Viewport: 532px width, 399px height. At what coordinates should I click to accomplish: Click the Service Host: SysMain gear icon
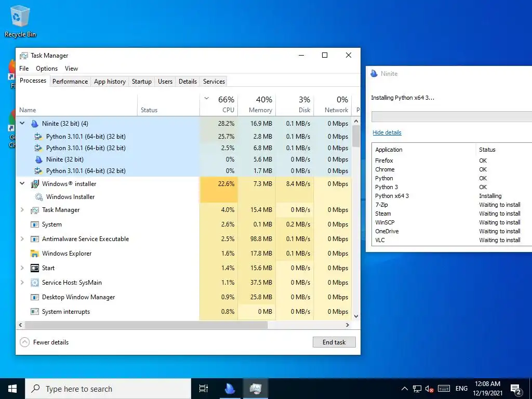35,283
